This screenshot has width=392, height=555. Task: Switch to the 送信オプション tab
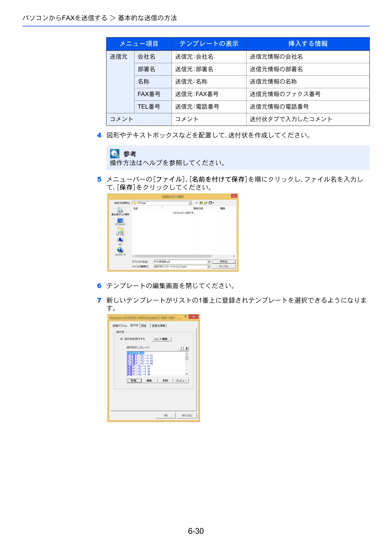[120, 326]
